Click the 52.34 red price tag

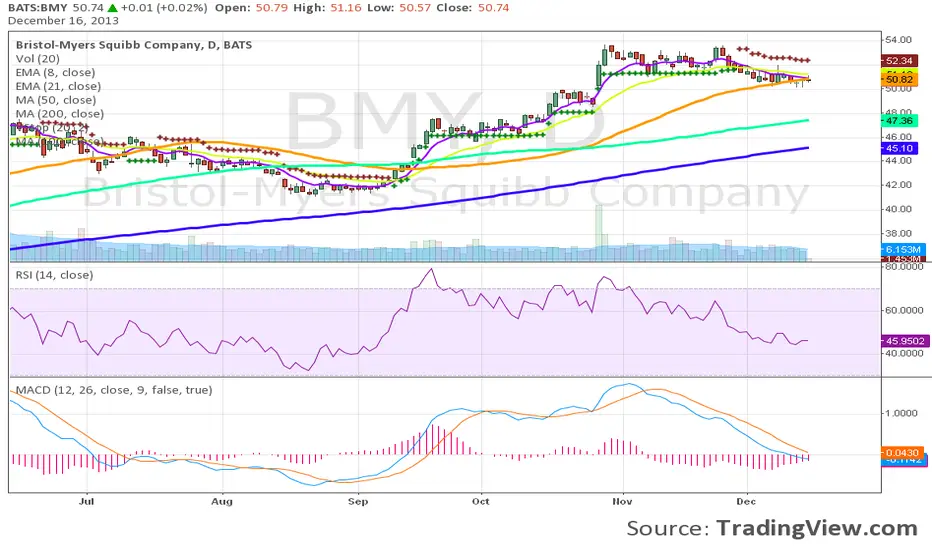click(x=899, y=61)
